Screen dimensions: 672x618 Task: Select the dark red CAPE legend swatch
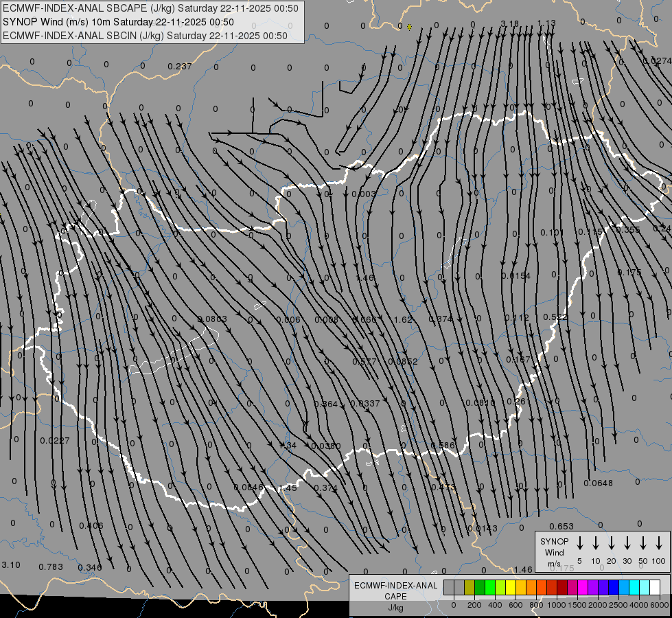(562, 588)
